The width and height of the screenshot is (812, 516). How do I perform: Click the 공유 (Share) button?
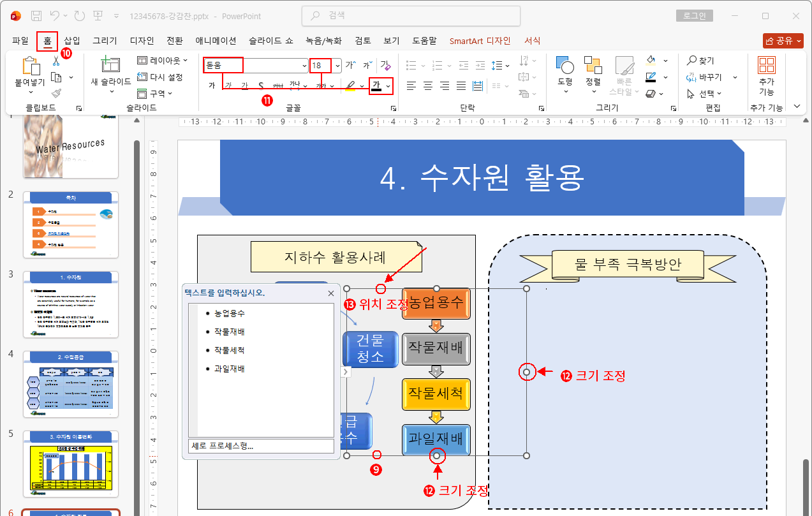[783, 40]
